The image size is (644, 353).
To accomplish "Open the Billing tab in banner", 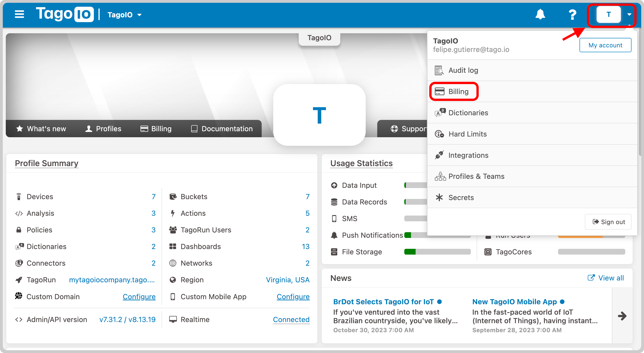I will coord(156,129).
